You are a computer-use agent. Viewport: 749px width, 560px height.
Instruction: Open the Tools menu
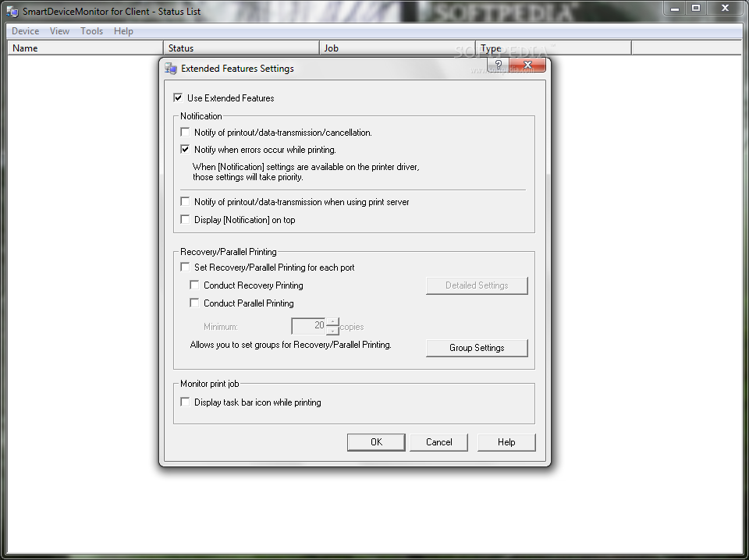point(92,31)
